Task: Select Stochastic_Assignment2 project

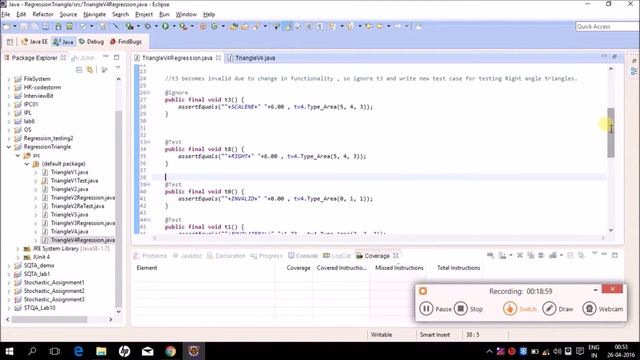Action: (x=54, y=291)
